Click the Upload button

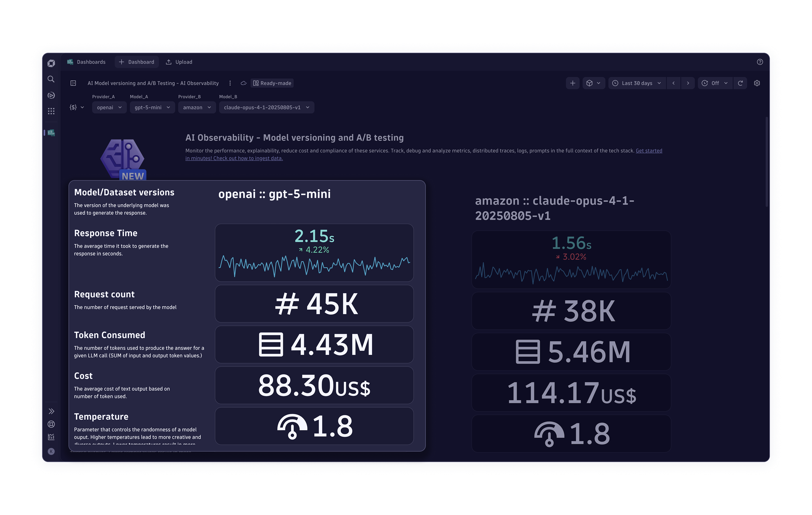coord(179,62)
